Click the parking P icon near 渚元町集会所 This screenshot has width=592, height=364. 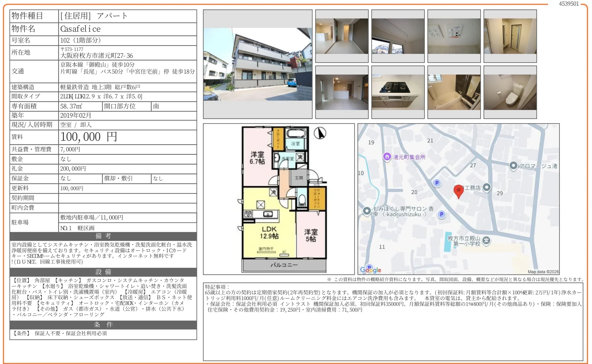point(437,183)
